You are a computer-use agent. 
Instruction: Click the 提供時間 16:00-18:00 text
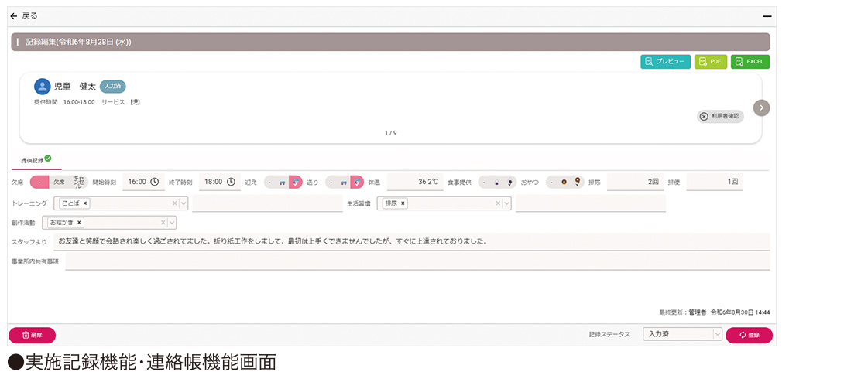coord(64,102)
